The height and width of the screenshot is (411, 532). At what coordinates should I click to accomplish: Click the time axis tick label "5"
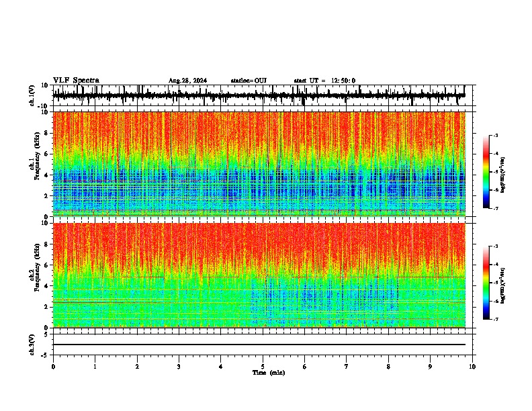coord(263,367)
